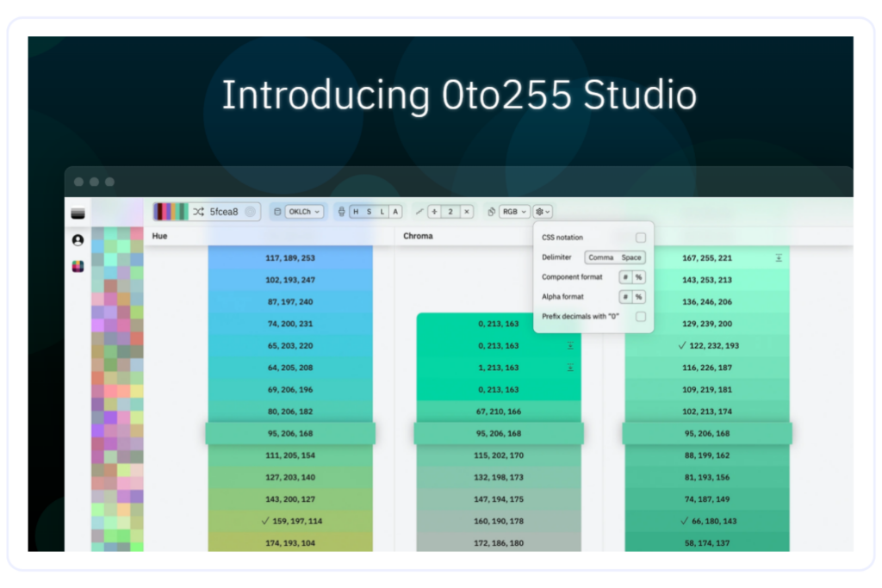
Task: Check the Prefix decimals with "0" box
Action: click(640, 317)
